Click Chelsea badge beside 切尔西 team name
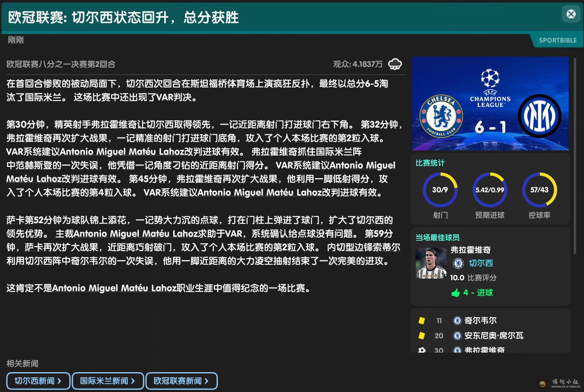This screenshot has height=392, width=584. [458, 263]
